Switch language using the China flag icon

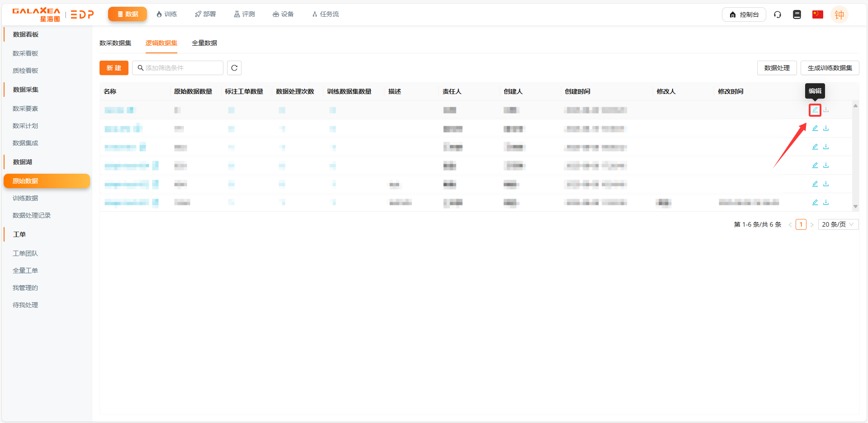click(x=817, y=14)
